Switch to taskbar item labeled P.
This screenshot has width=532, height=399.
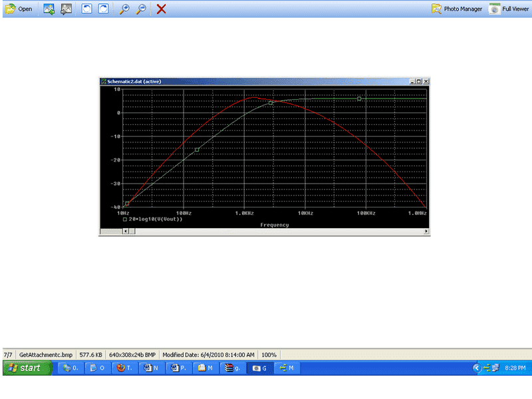pyautogui.click(x=179, y=368)
